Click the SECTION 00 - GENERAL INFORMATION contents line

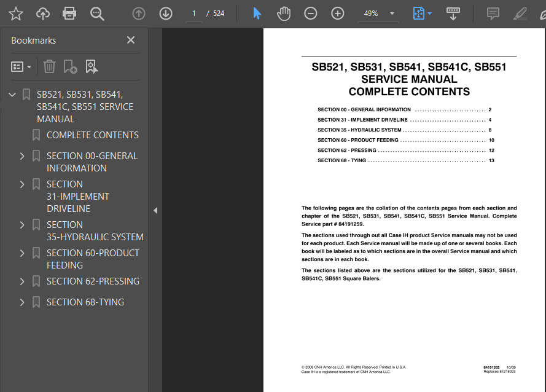click(404, 110)
